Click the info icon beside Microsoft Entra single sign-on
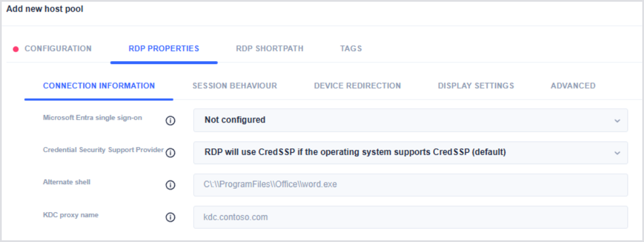Viewport: 644px width, 242px height. (170, 121)
